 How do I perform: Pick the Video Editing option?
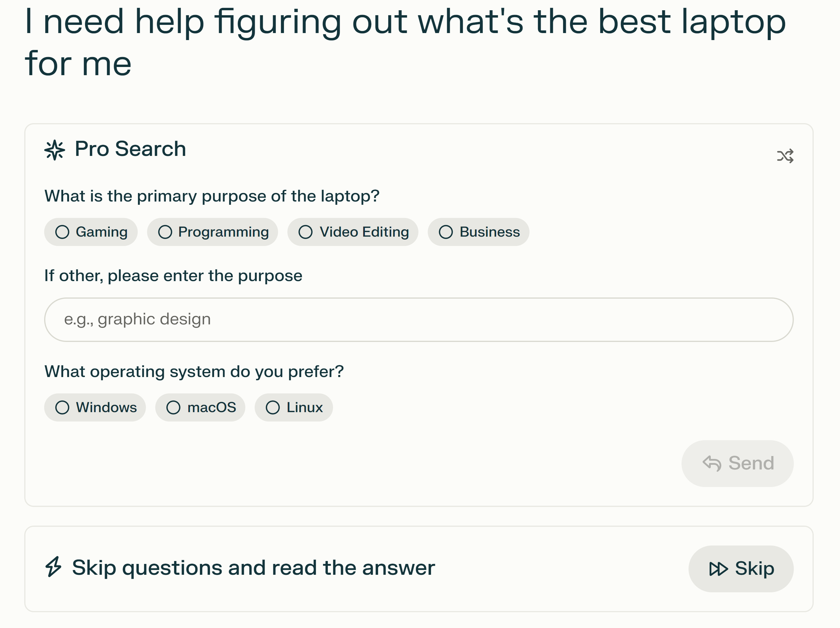(x=353, y=232)
